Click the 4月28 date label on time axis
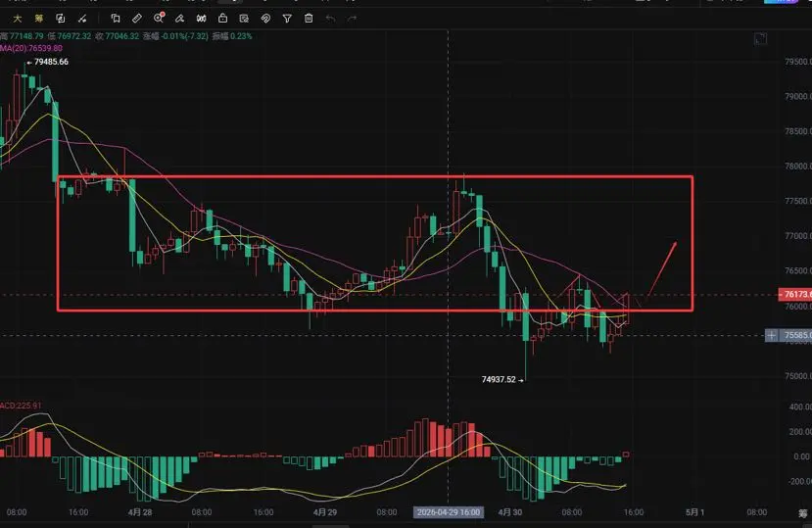This screenshot has height=528, width=812. coord(140,512)
